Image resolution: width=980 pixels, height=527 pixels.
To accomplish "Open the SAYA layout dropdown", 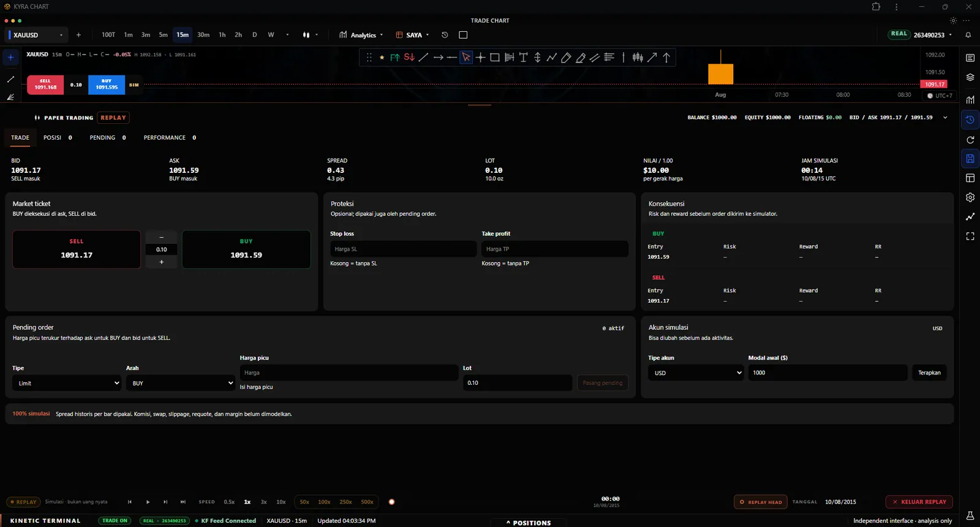I will (412, 35).
